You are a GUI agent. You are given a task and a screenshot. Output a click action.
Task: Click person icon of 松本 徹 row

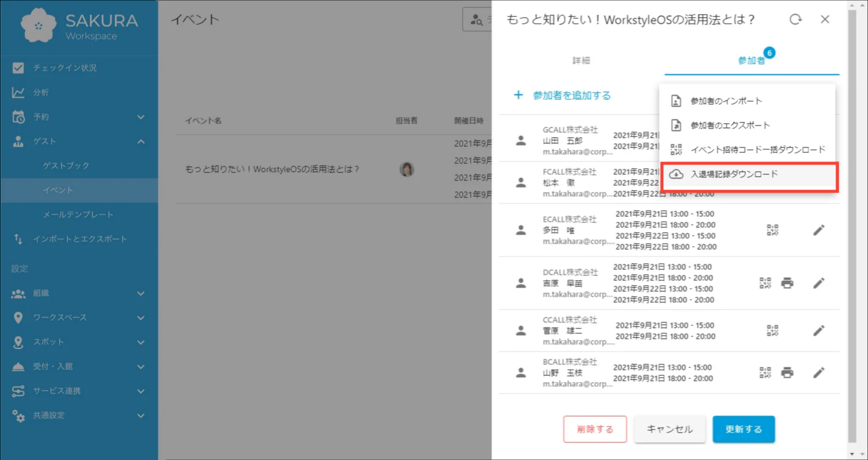(x=521, y=182)
